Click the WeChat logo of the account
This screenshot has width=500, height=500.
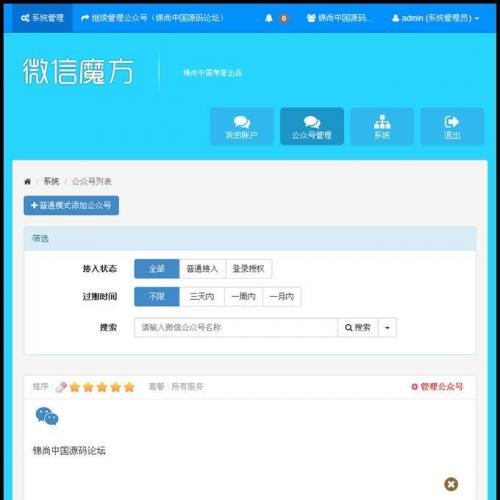(47, 416)
